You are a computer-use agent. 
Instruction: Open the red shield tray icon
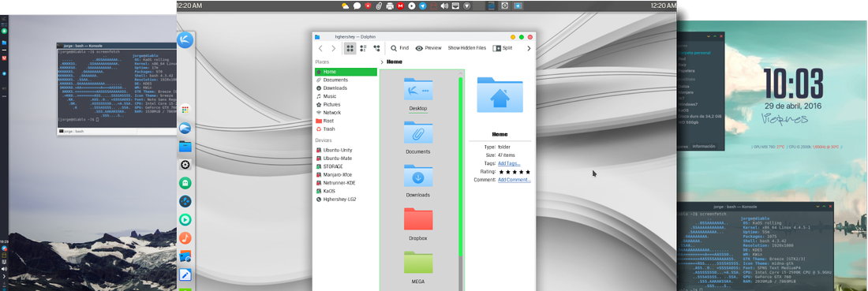click(x=368, y=6)
